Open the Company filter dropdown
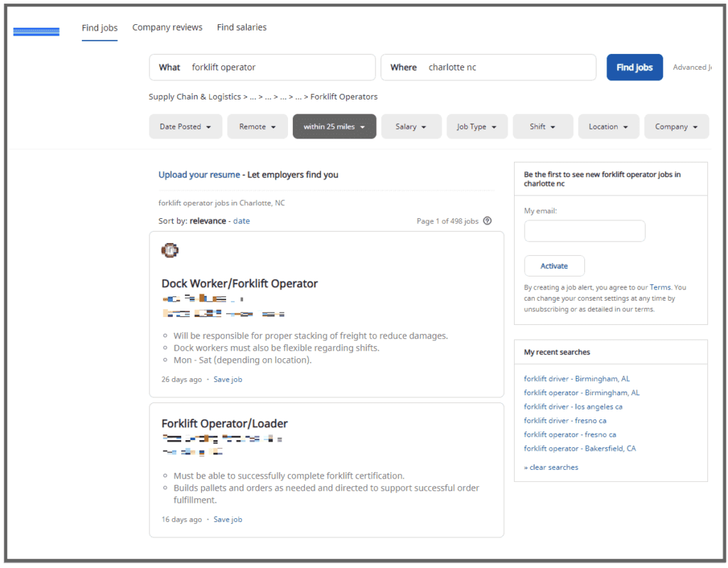This screenshot has width=728, height=568. coord(676,127)
